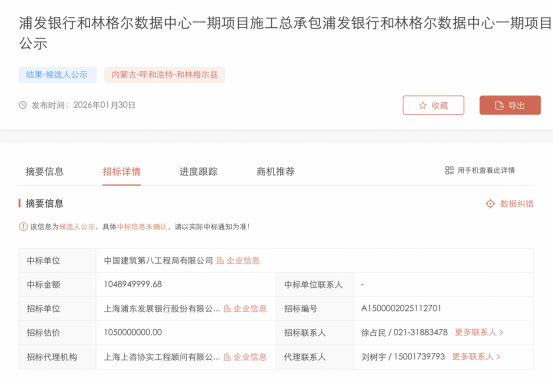Click the contact 徐占民 / 021-31883478

[404, 332]
